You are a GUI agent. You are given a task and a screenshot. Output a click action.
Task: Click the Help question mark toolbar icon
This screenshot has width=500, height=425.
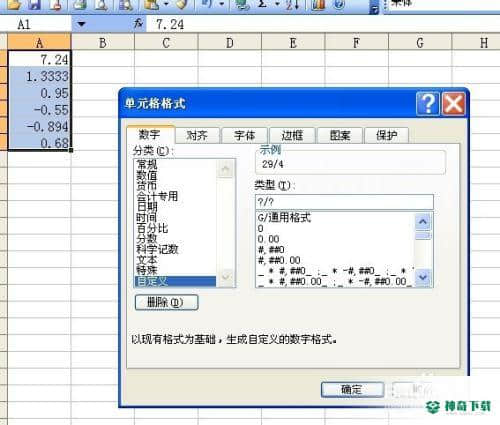click(x=339, y=4)
